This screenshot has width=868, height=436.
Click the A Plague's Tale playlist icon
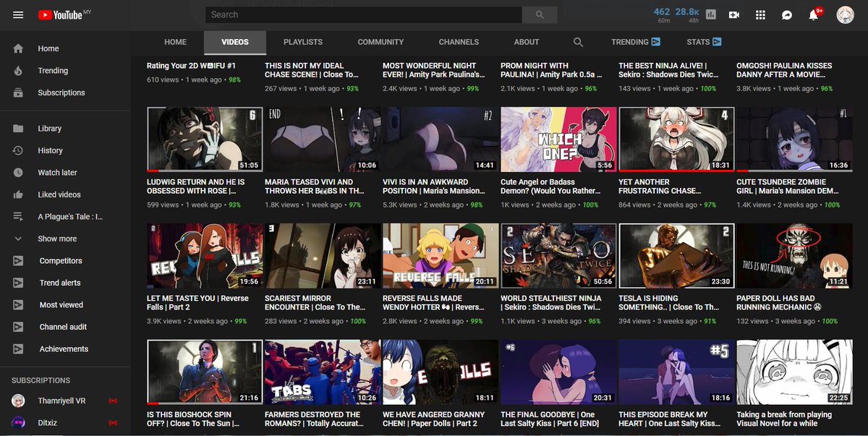click(x=18, y=217)
